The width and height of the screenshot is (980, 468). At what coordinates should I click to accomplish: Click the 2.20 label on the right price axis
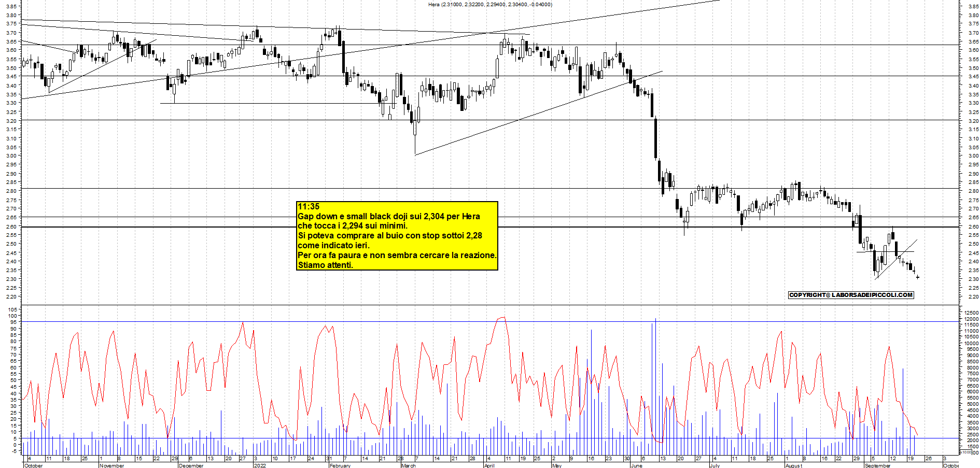coord(973,297)
